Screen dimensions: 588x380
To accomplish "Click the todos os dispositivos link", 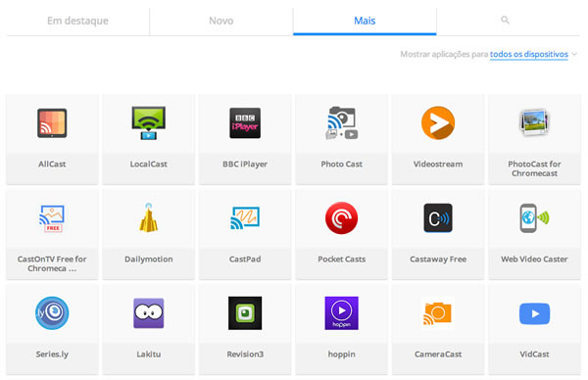I will 529,54.
